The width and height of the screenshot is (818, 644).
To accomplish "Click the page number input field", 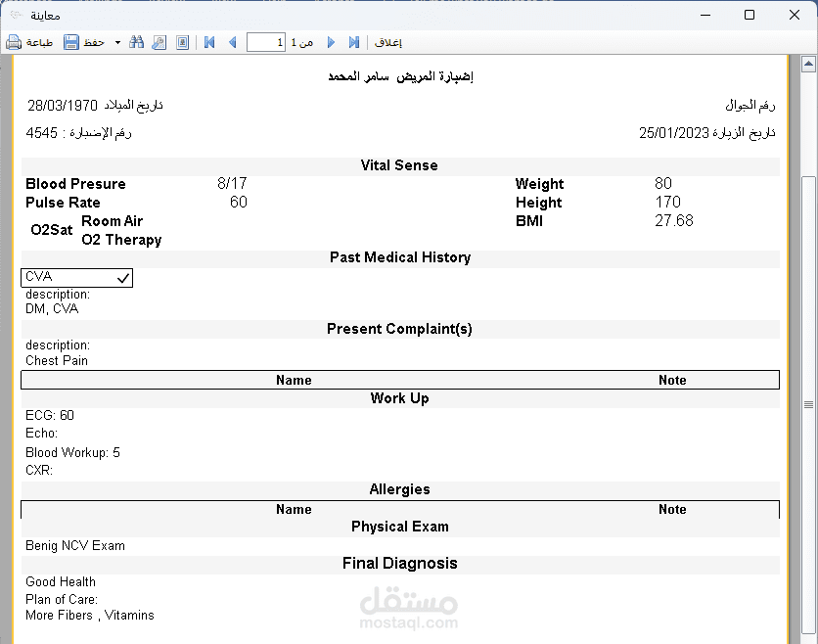I will (266, 42).
